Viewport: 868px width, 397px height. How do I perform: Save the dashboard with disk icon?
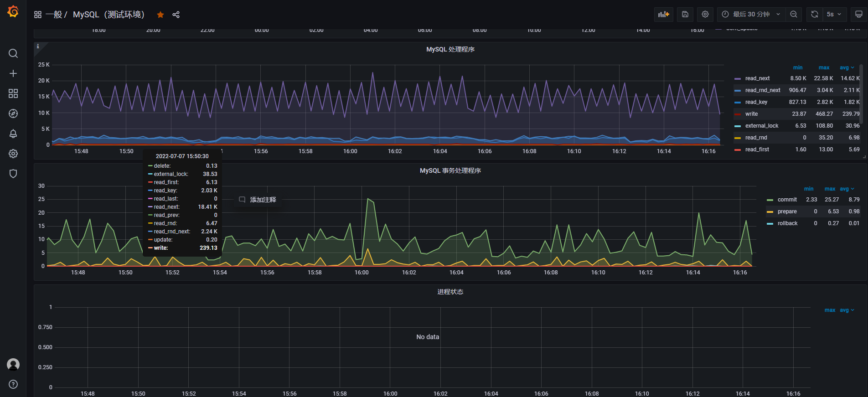click(x=685, y=15)
